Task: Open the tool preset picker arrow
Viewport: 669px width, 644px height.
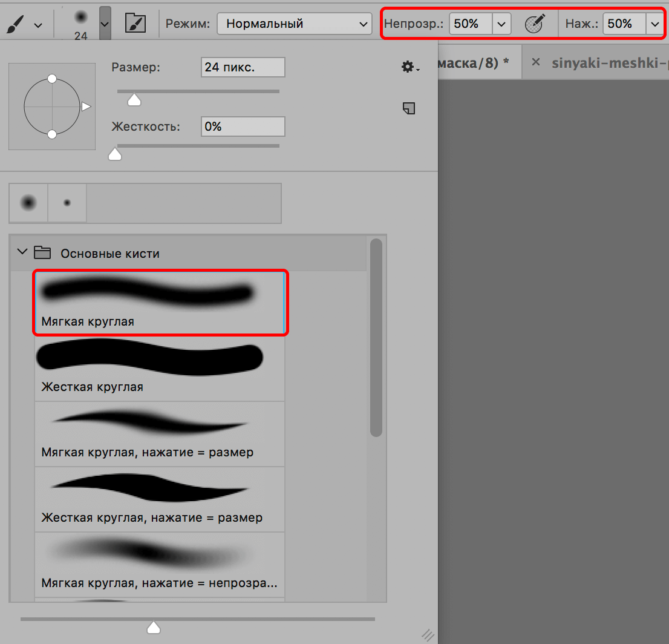Action: click(x=38, y=25)
